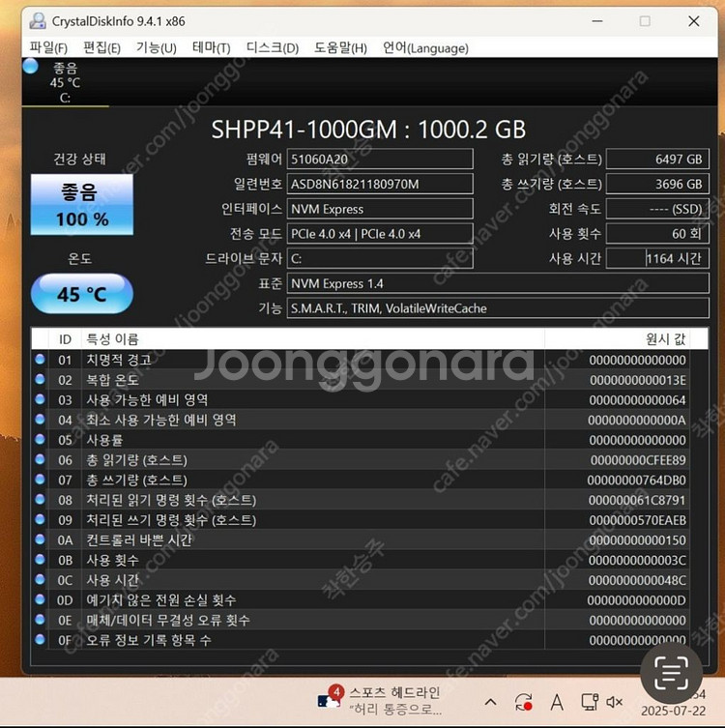
Task: Select attribute name 컨트롤러 바쁜 시간
Action: [139, 540]
